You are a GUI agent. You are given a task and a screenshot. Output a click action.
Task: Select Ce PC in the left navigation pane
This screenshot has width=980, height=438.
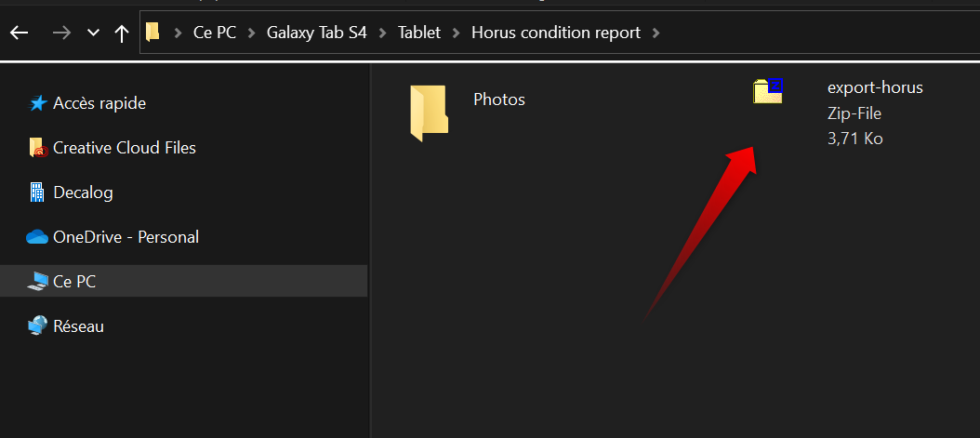tap(74, 282)
